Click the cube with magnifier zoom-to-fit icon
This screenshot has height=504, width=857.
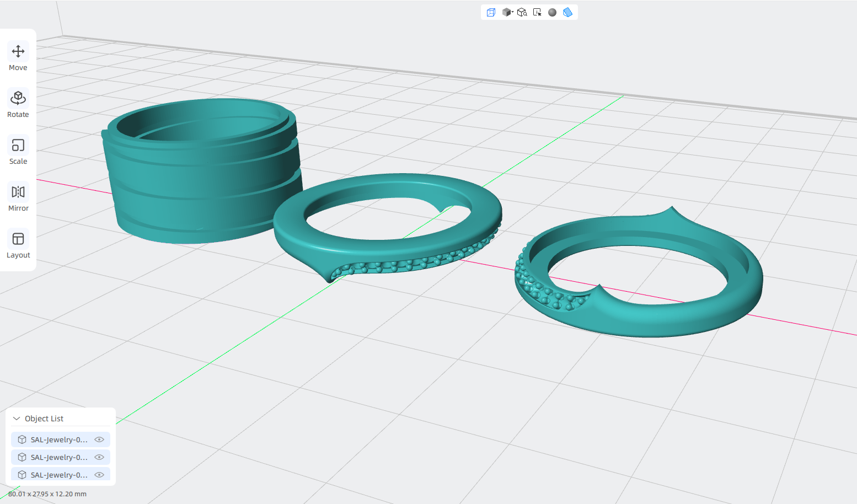[x=522, y=12]
